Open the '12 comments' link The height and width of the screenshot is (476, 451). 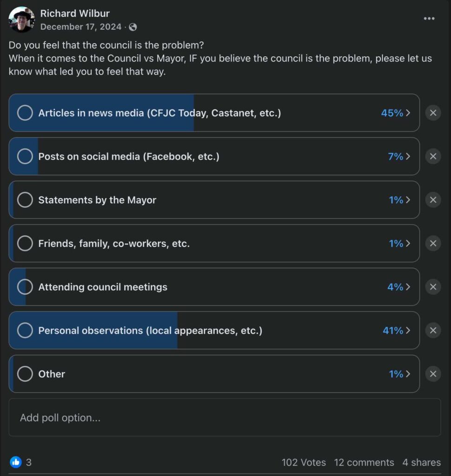[364, 463]
